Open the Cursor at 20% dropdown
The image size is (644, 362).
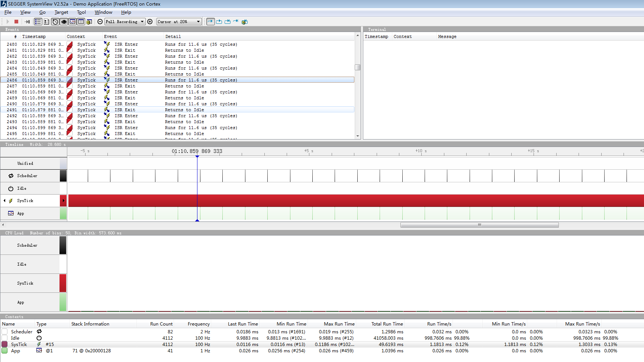(179, 21)
